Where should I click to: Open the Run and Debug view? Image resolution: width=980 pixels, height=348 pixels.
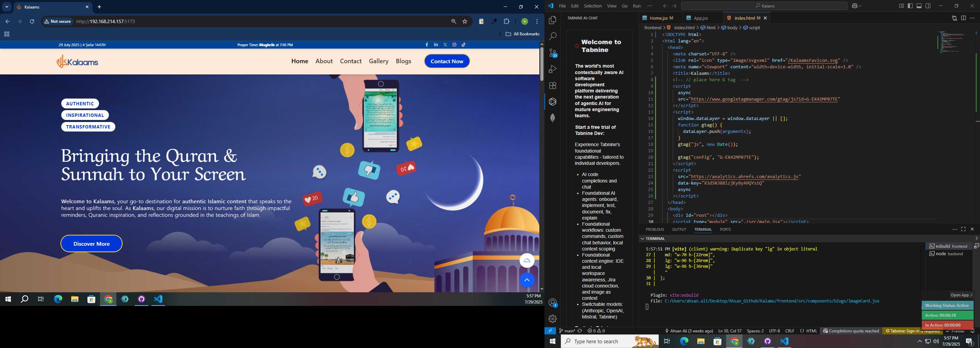[552, 69]
